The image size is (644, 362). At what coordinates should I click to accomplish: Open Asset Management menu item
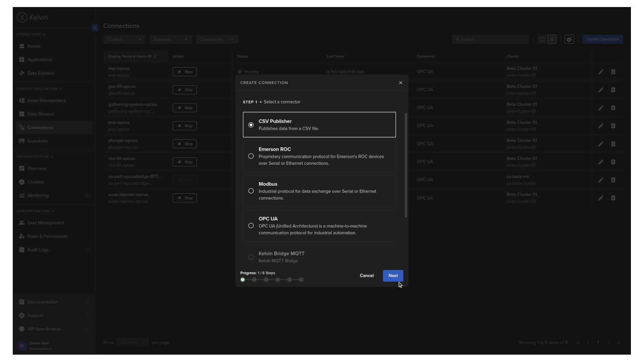[46, 101]
